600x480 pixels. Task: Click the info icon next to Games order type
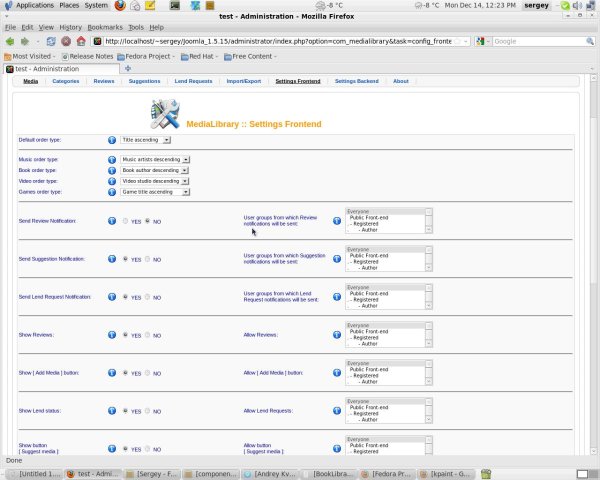[x=112, y=192]
